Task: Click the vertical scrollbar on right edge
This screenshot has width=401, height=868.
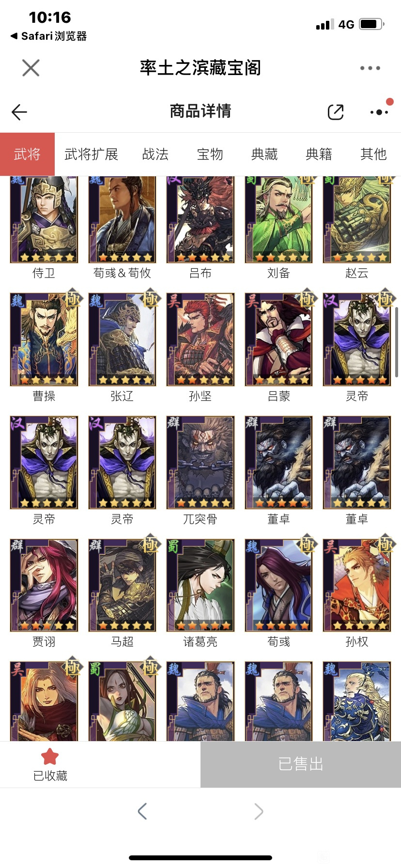Action: click(397, 342)
